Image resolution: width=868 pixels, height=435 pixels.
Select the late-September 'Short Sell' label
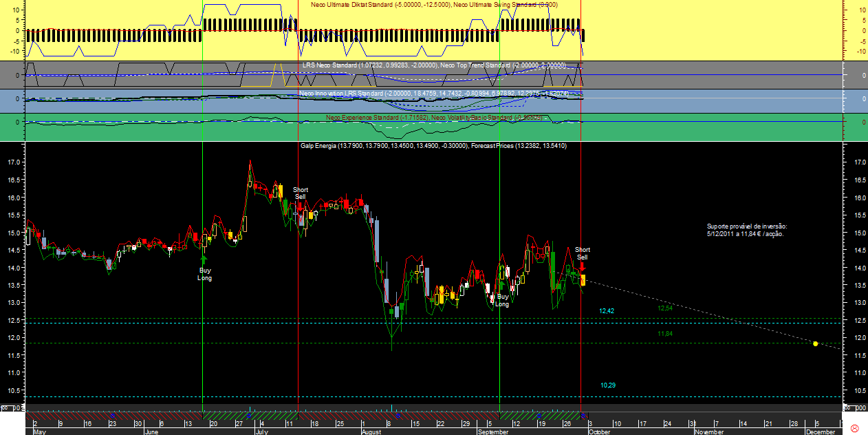(x=582, y=253)
